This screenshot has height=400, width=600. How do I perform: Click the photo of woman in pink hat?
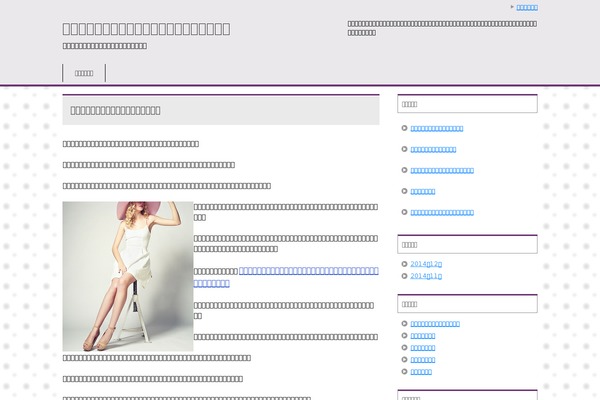[x=128, y=276]
